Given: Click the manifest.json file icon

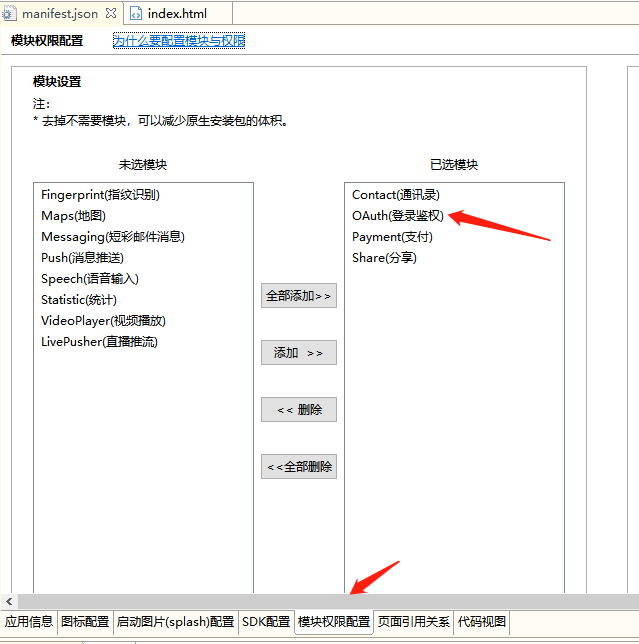Looking at the screenshot, I should 8,14.
